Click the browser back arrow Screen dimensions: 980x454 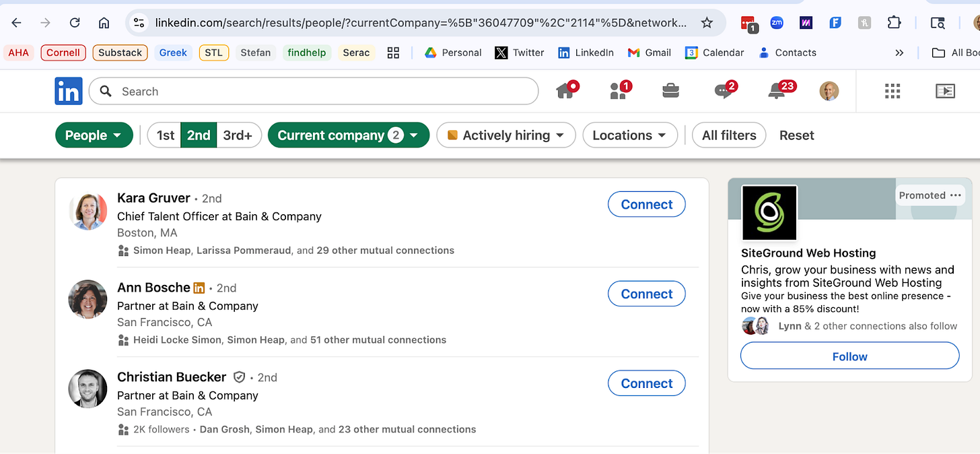(16, 23)
